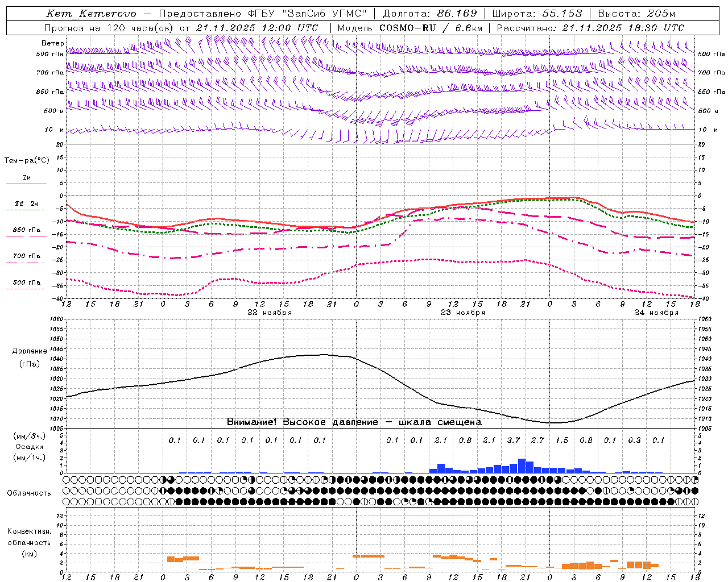Click the 3.7 precipitation total
This screenshot has width=728, height=582.
(514, 440)
